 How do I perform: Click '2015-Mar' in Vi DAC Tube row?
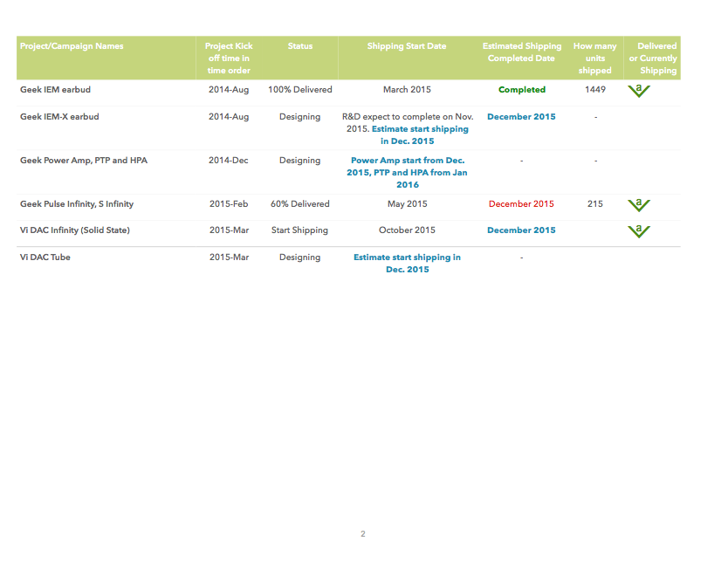coord(229,257)
